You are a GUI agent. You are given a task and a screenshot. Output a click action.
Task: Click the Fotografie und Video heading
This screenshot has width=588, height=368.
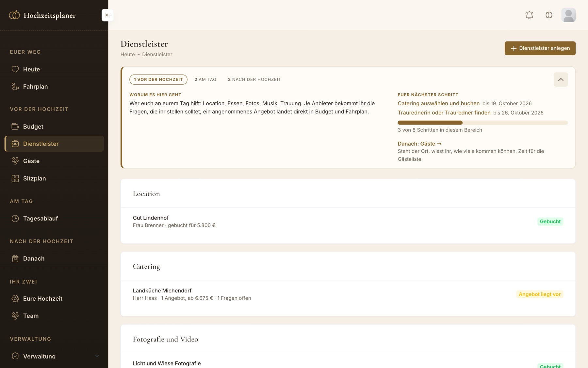click(165, 339)
